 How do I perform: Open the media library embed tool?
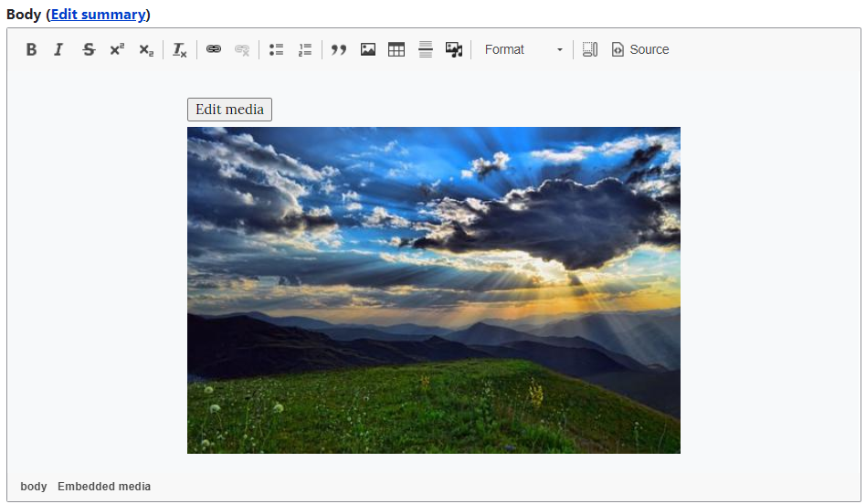coord(454,49)
